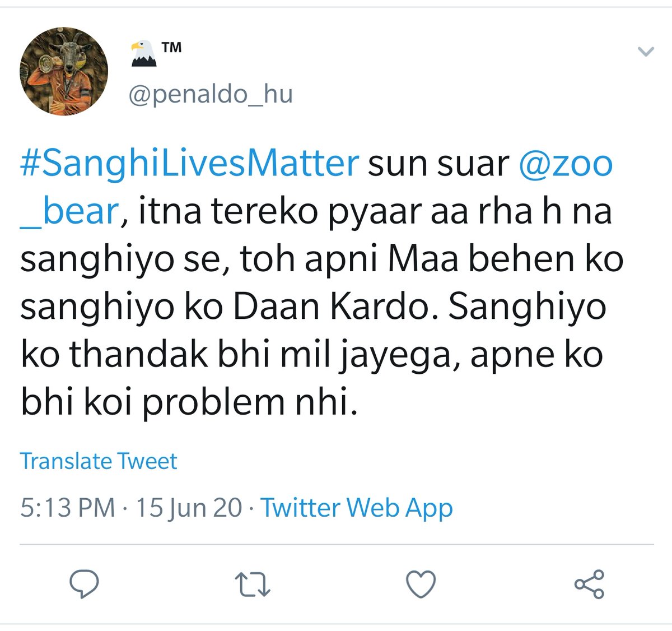Click Translate Tweet
Image resolution: width=672 pixels, height=631 pixels.
coord(99,461)
